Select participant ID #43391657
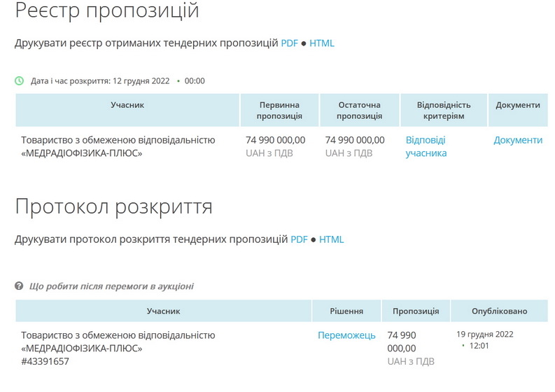The height and width of the screenshot is (392, 555). (45, 361)
